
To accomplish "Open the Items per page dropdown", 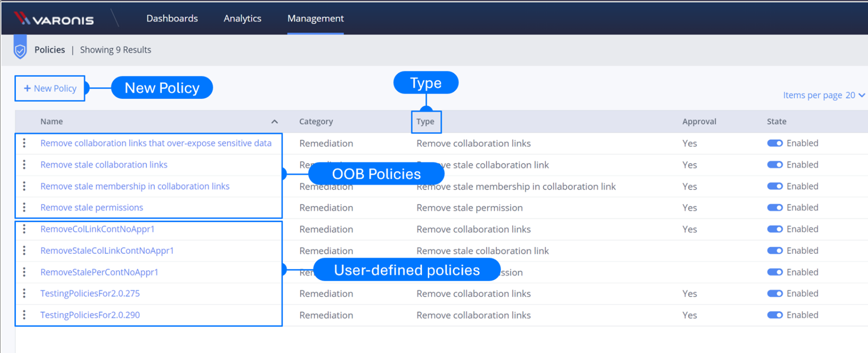I will pyautogui.click(x=855, y=95).
